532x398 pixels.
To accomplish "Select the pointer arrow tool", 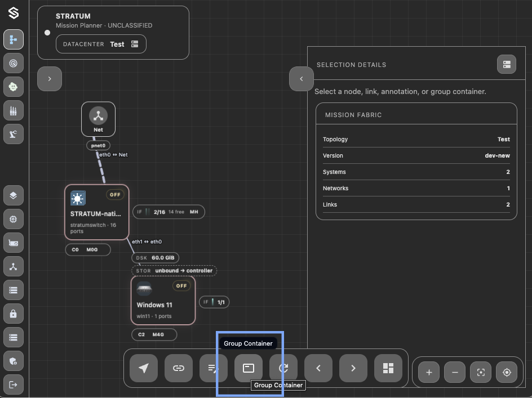I will [x=144, y=368].
